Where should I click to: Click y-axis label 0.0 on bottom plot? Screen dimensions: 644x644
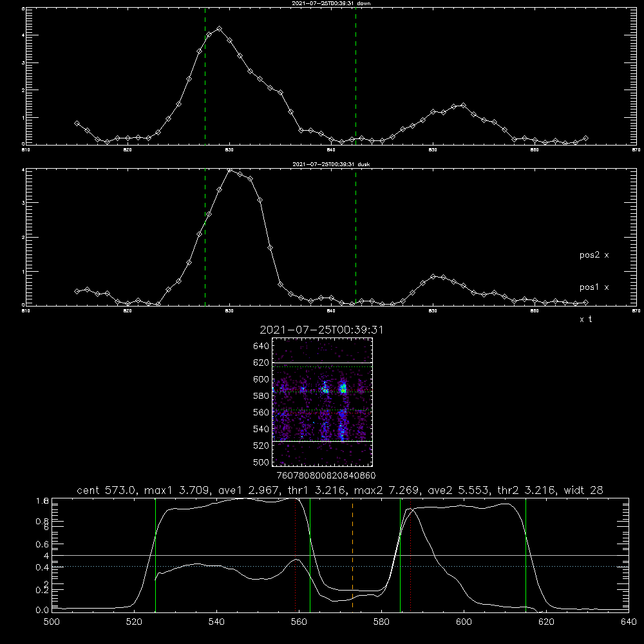42,611
